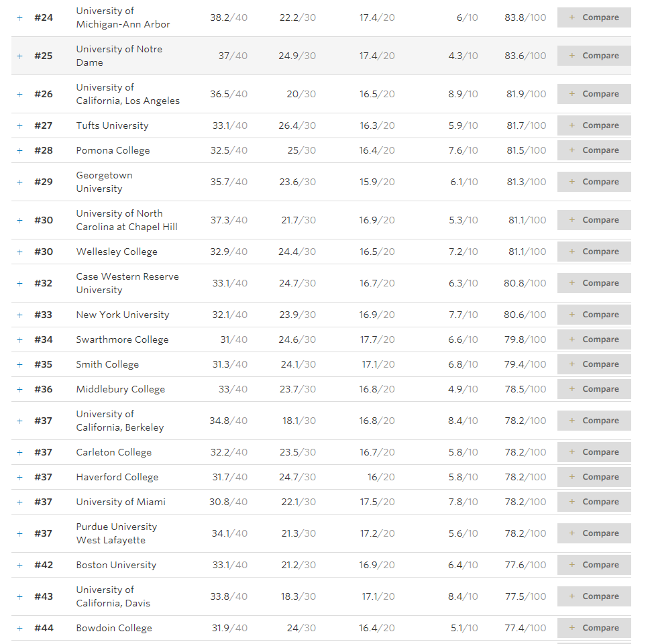Open the Smith College link
The width and height of the screenshot is (654, 644).
tap(107, 364)
